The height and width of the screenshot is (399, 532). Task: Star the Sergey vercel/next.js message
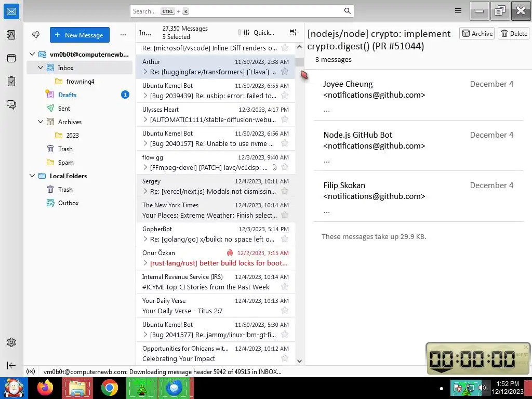[x=285, y=191]
